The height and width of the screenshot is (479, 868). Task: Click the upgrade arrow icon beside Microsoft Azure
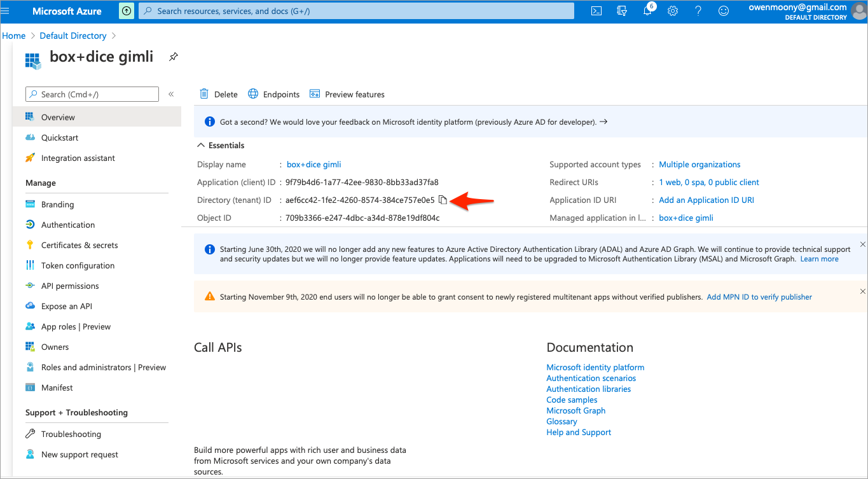tap(127, 11)
